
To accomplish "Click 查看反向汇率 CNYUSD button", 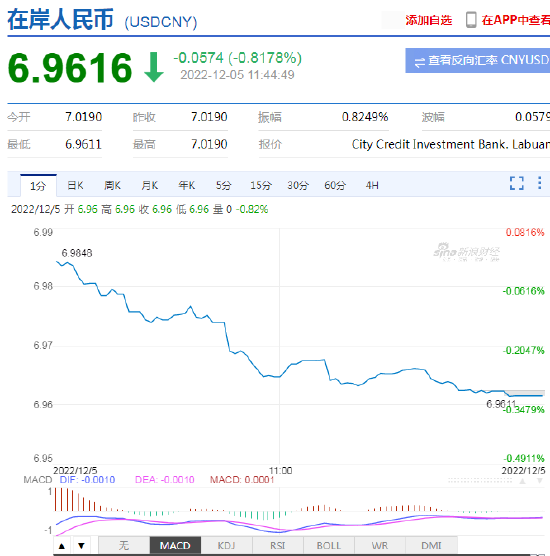I will pos(478,60).
